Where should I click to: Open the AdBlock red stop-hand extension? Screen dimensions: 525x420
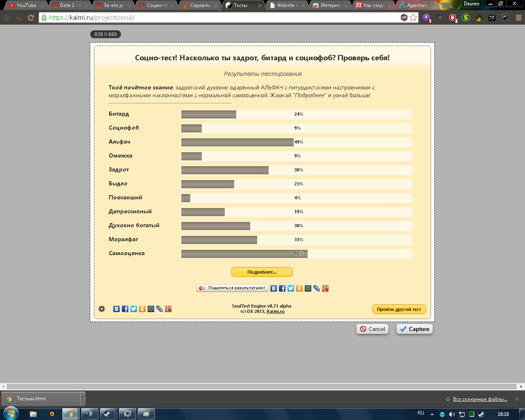(x=453, y=18)
